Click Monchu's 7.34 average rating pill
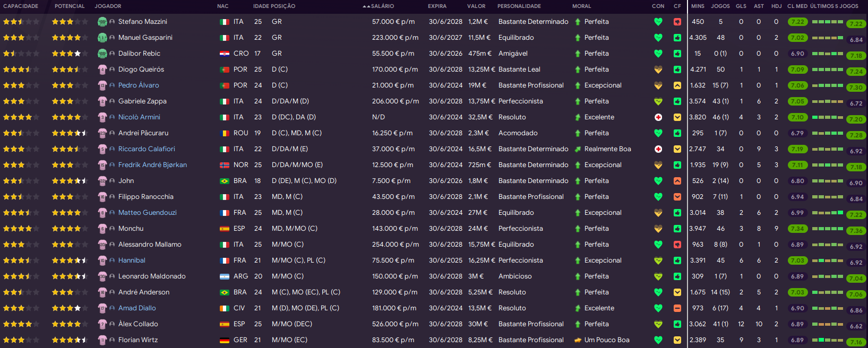Image resolution: width=868 pixels, height=348 pixels. (x=797, y=229)
